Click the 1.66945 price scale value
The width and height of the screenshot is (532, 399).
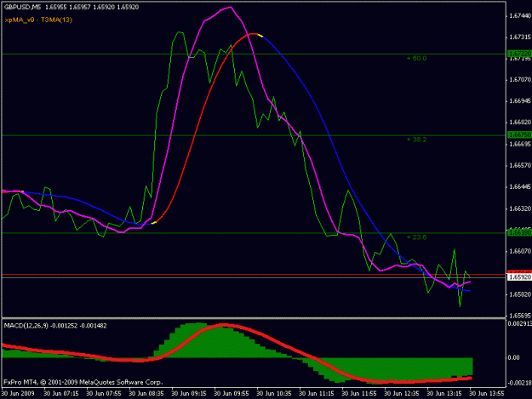click(520, 101)
